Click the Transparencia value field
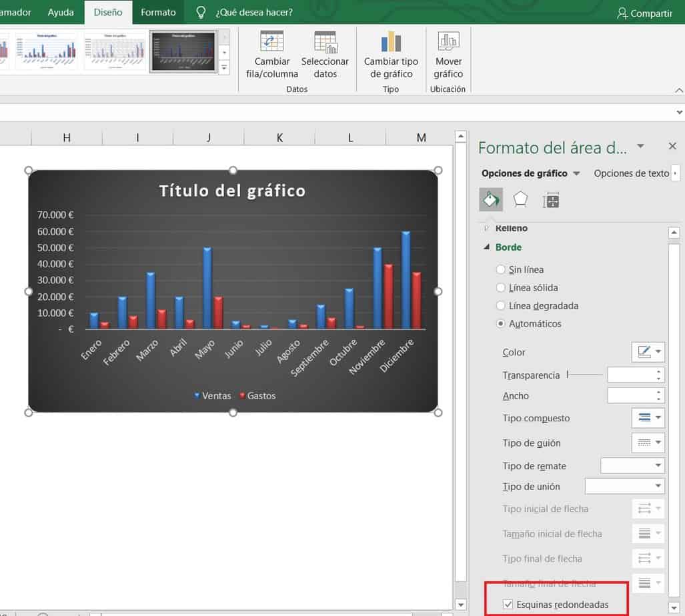 click(630, 375)
